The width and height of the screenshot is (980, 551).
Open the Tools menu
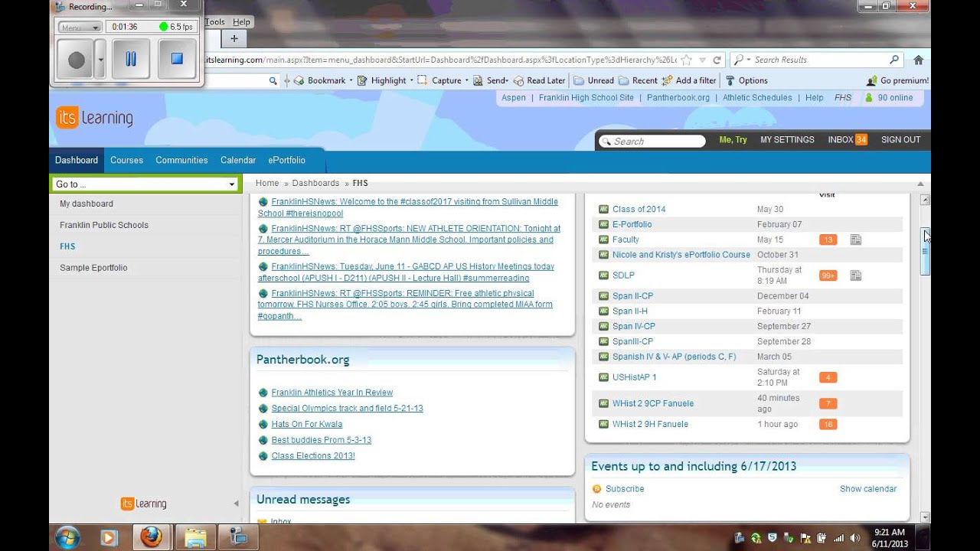click(x=215, y=22)
